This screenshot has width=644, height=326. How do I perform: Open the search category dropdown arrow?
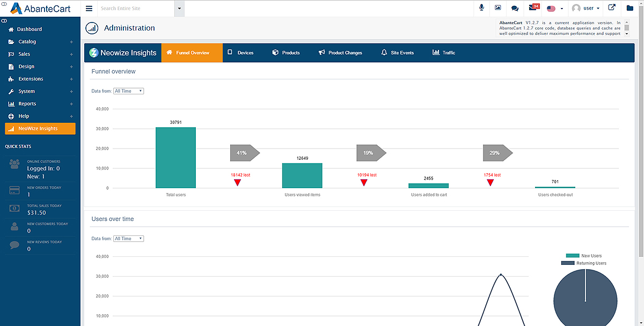179,8
